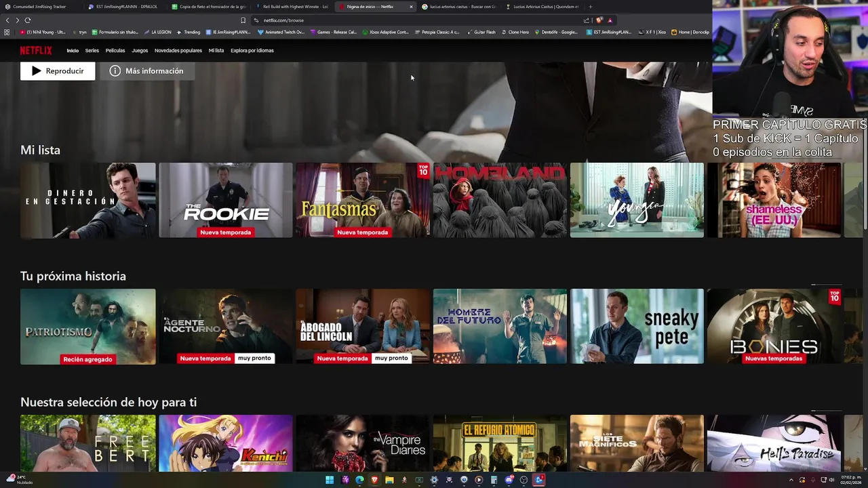Select the Patriotismo thumbnail
The image size is (868, 488).
click(x=88, y=327)
